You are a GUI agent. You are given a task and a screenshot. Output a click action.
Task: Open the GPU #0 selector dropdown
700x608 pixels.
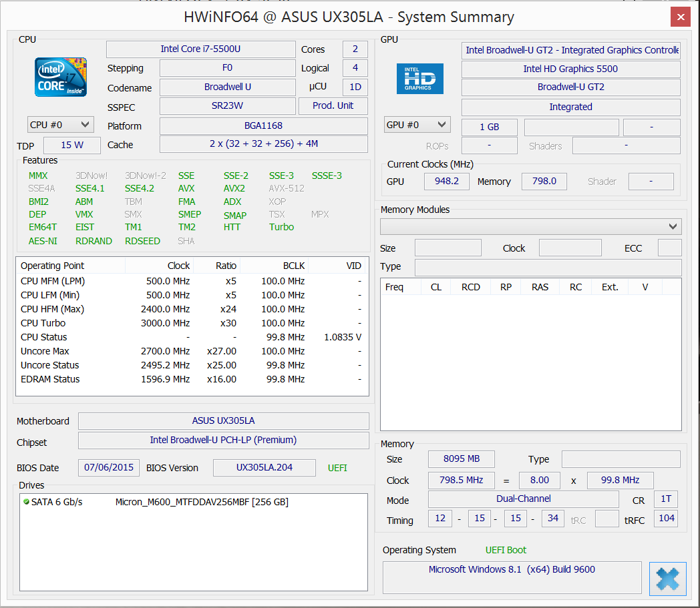coord(417,125)
